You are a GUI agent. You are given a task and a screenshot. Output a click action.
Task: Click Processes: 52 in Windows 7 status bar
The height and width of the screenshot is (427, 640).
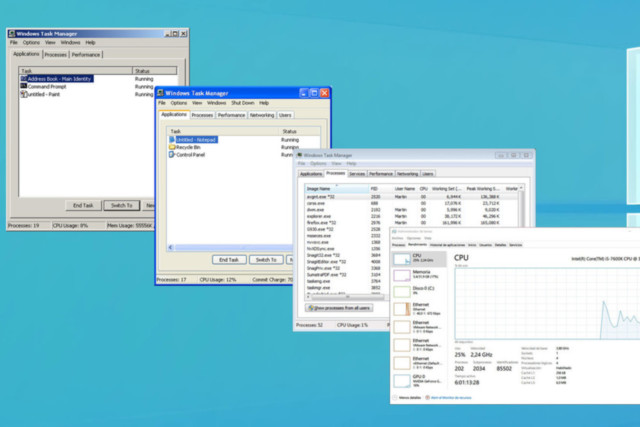309,325
